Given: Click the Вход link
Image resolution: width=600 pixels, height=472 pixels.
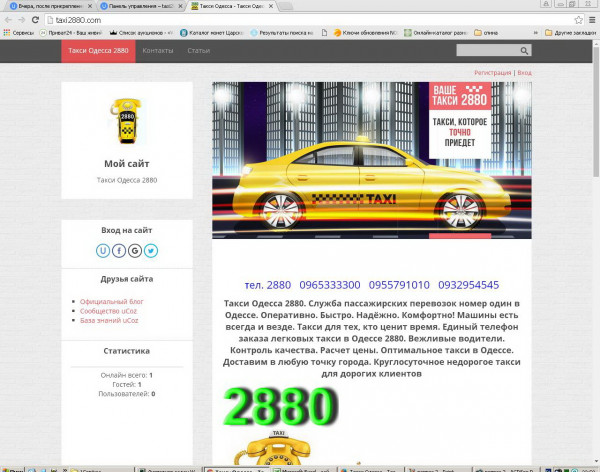Looking at the screenshot, I should pyautogui.click(x=524, y=73).
